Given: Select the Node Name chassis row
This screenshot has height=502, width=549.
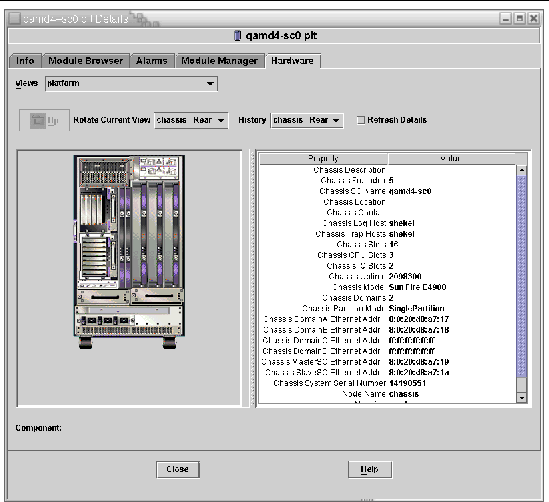Looking at the screenshot, I should (x=388, y=394).
